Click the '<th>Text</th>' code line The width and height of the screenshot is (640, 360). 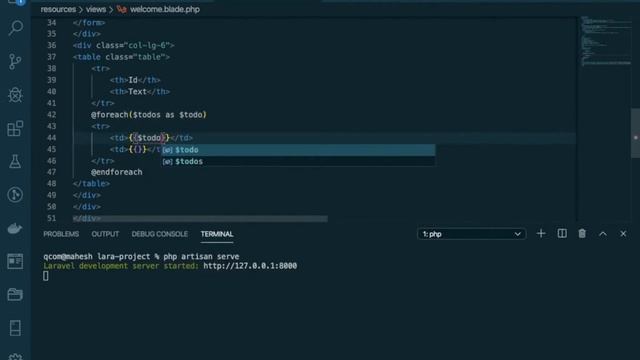click(x=140, y=91)
